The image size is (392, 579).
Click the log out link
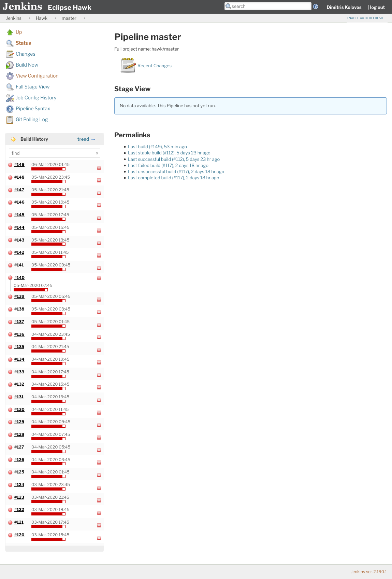click(377, 7)
